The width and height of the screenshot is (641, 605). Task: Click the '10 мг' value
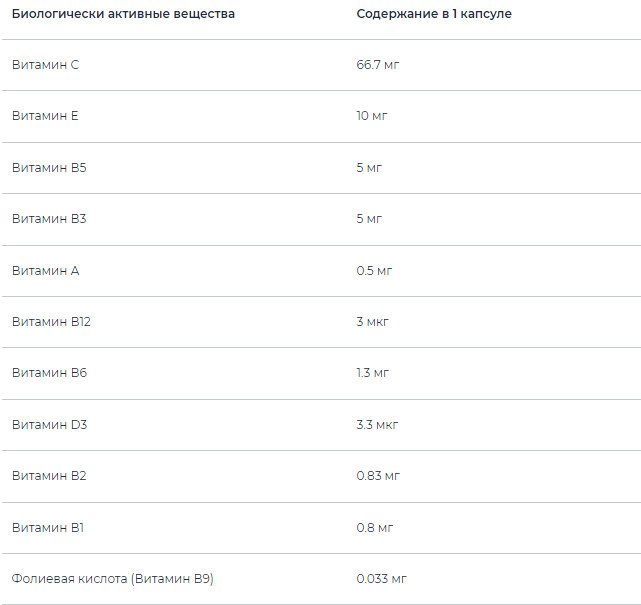tap(371, 116)
